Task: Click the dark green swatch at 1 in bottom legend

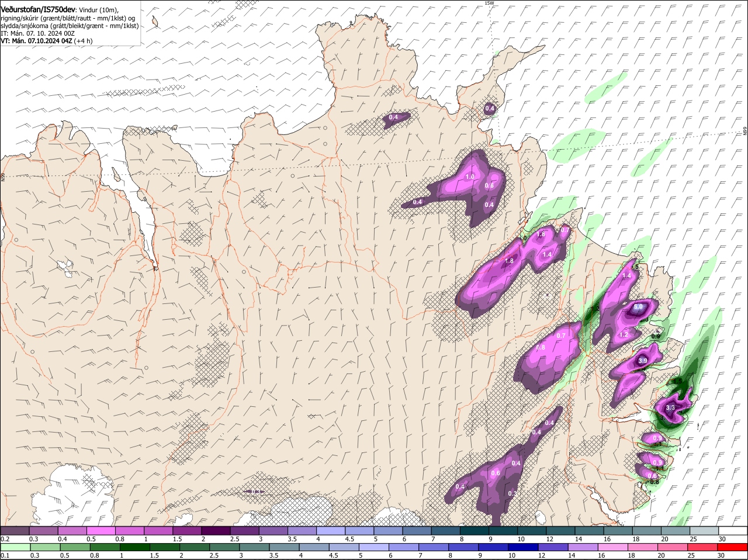Action: tap(134, 547)
